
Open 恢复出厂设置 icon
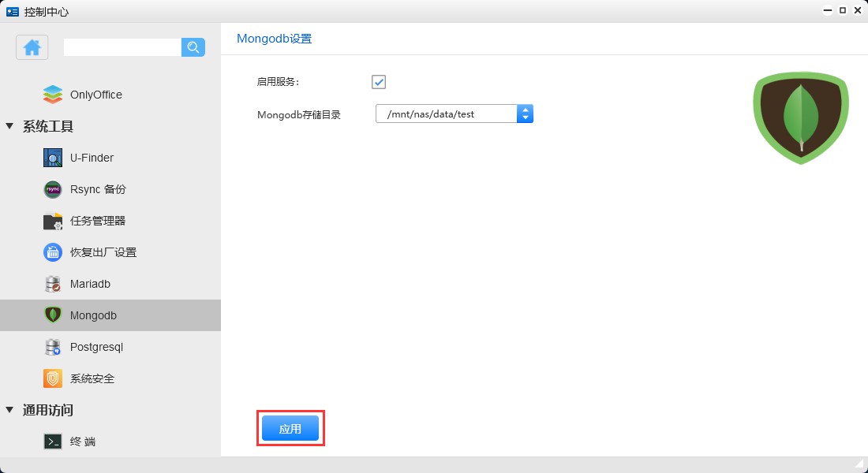pyautogui.click(x=52, y=252)
